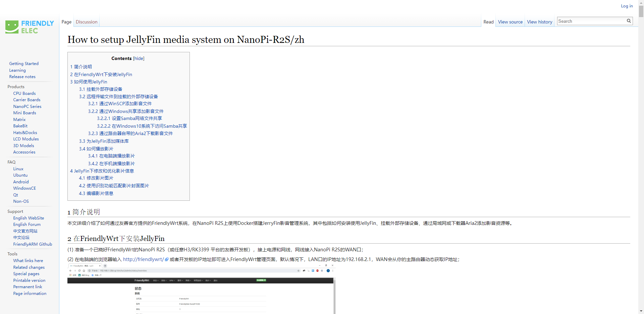Select the Read tab
The height and width of the screenshot is (314, 644).
pyautogui.click(x=488, y=22)
